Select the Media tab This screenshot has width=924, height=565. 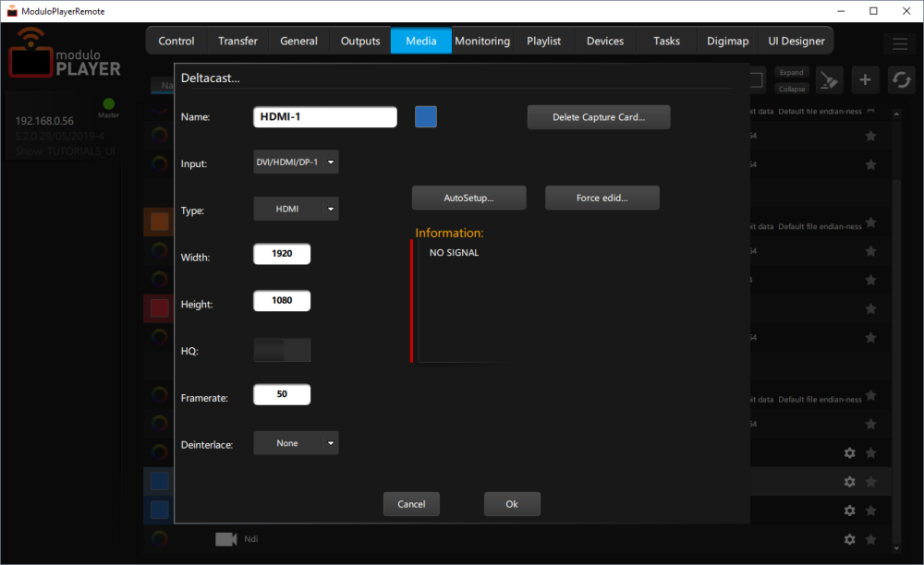tap(421, 41)
